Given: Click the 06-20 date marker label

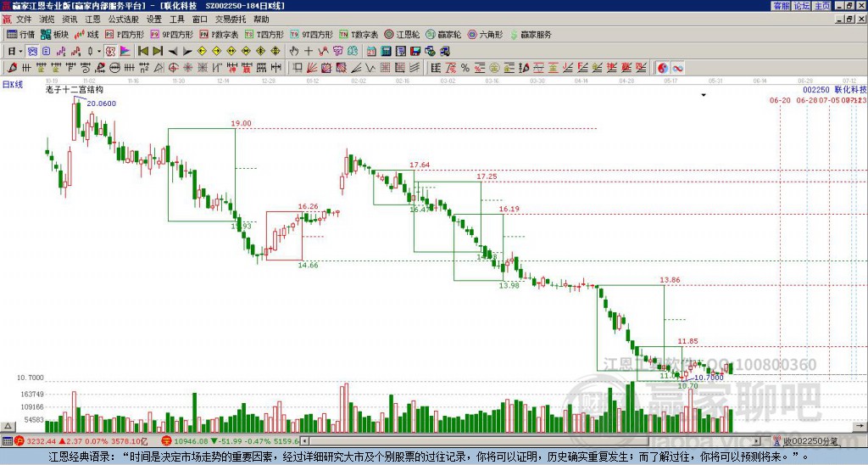Looking at the screenshot, I should (x=780, y=100).
